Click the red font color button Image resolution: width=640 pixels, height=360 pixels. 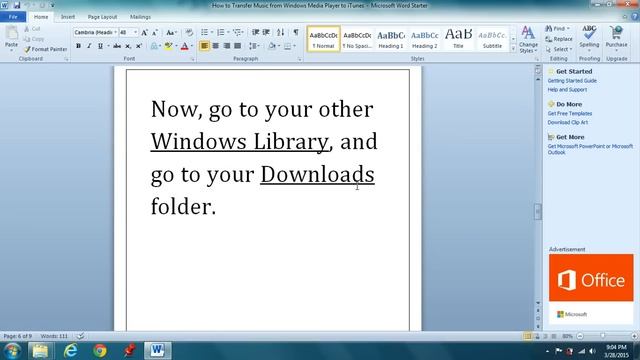(x=184, y=46)
